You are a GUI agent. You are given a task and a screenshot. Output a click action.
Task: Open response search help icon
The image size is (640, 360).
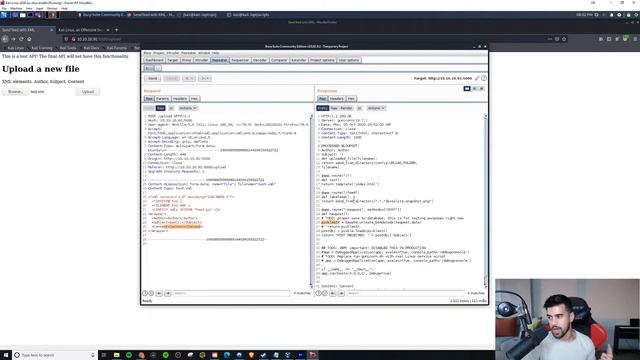pos(318,293)
